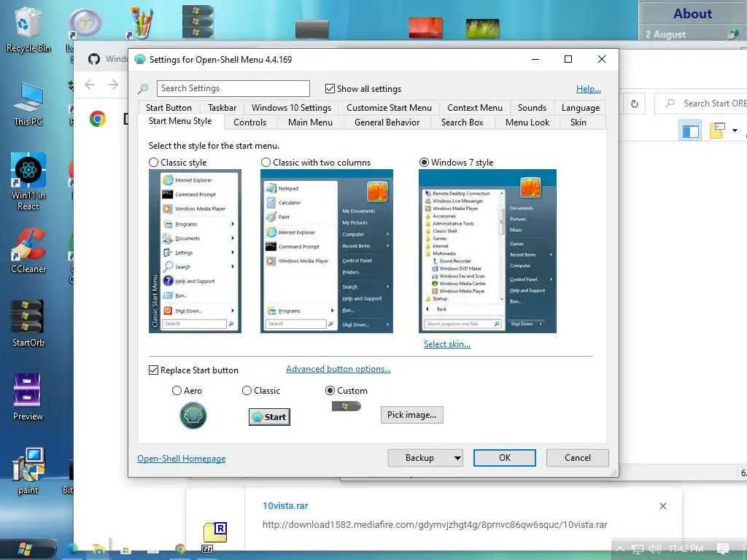Open the Skin tab
Screen dimensions: 747x560
tap(578, 122)
